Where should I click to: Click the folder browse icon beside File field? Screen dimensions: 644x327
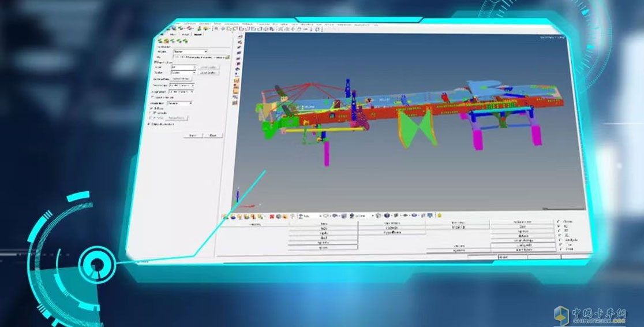(x=227, y=58)
